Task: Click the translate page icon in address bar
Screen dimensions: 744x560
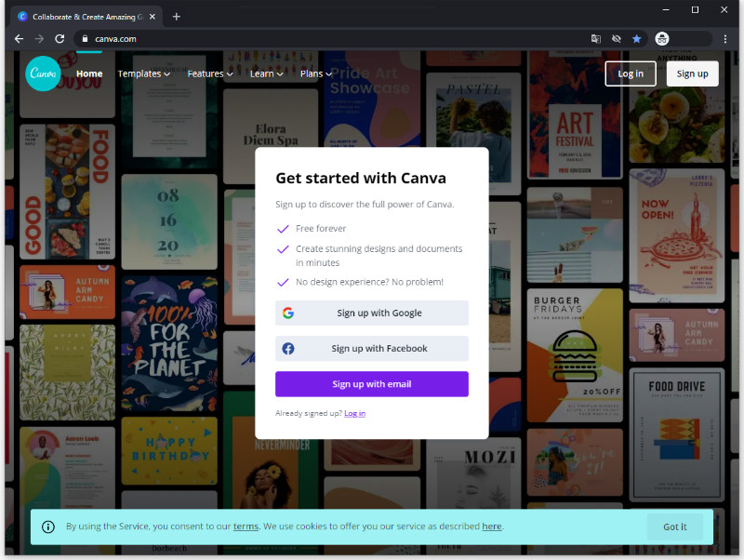Action: (596, 39)
